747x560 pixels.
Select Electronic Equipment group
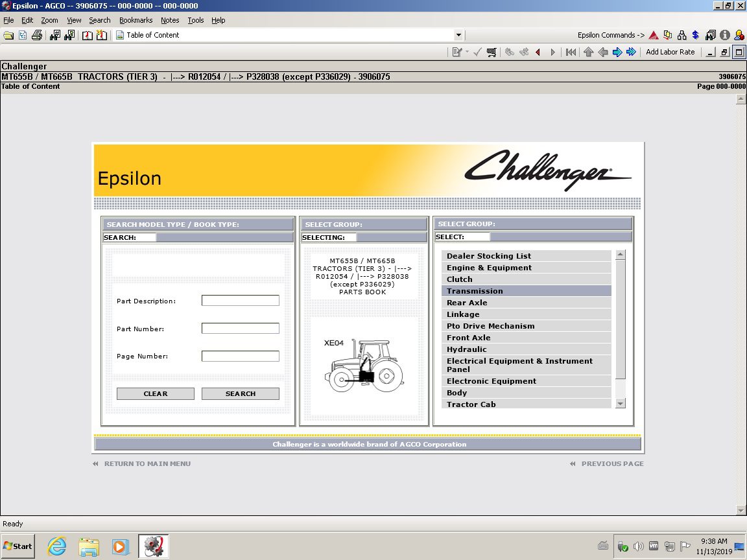(x=526, y=381)
